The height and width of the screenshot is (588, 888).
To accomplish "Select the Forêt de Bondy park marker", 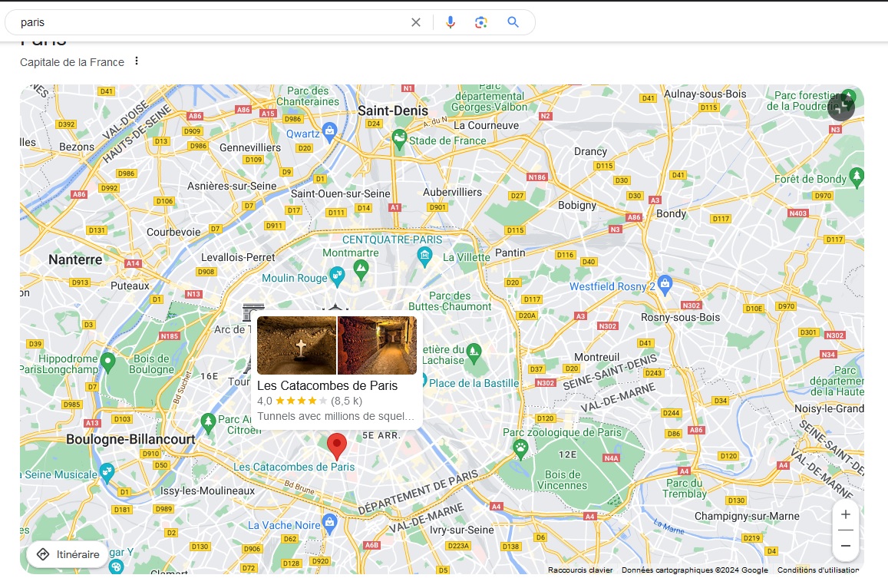I will coord(857,177).
